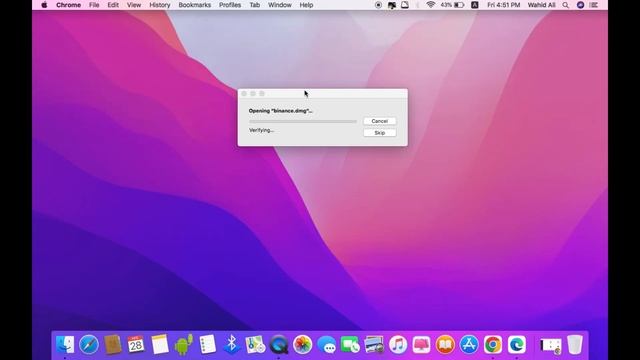
Task: Open the Profiles menu
Action: pos(230,5)
